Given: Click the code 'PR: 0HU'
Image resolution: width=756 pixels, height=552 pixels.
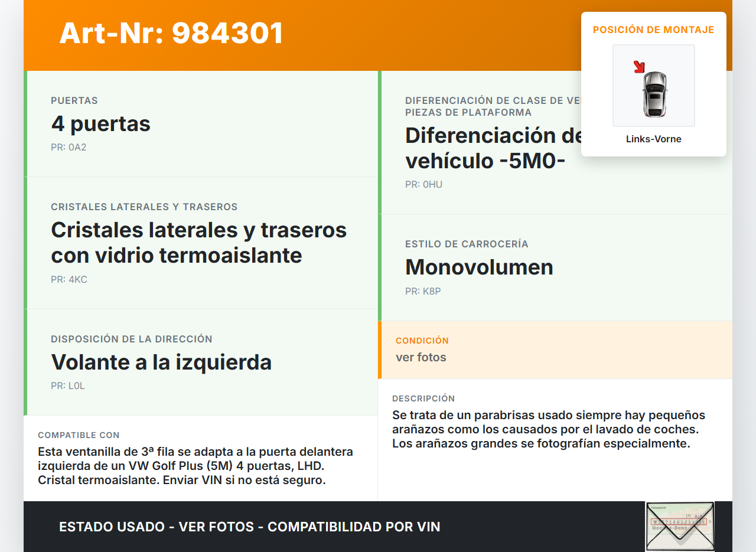Looking at the screenshot, I should tap(423, 184).
